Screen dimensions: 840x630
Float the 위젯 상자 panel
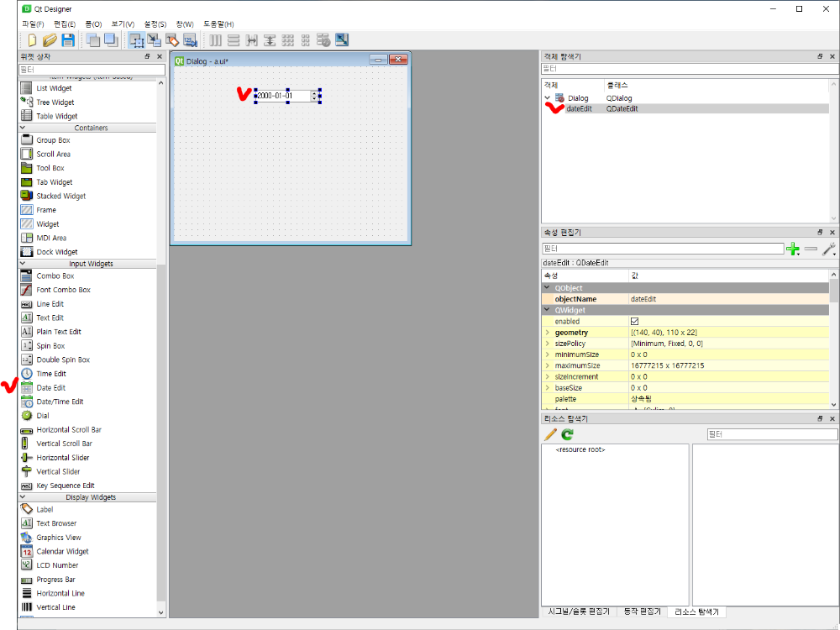point(147,56)
